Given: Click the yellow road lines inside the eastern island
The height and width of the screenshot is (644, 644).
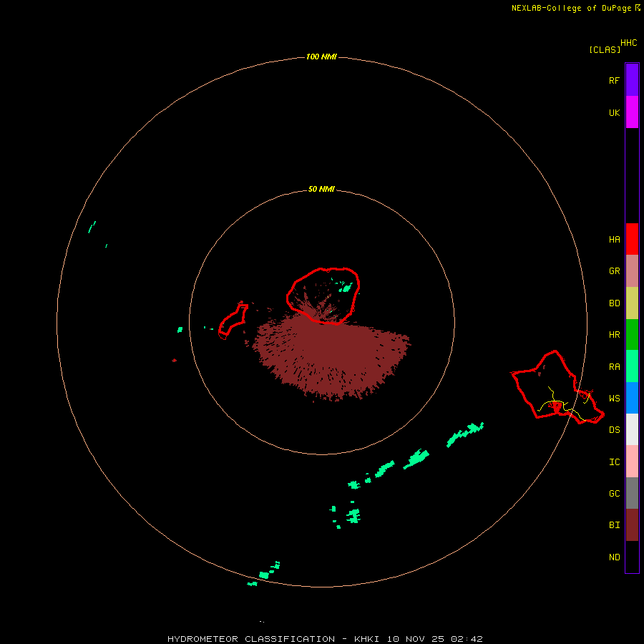Looking at the screenshot, I should point(565,404).
